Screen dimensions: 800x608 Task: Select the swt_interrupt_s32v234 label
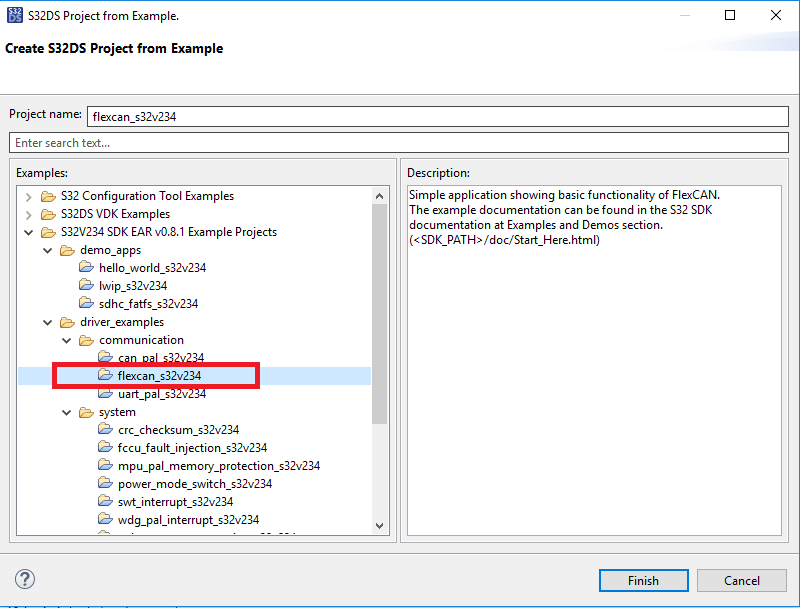175,502
